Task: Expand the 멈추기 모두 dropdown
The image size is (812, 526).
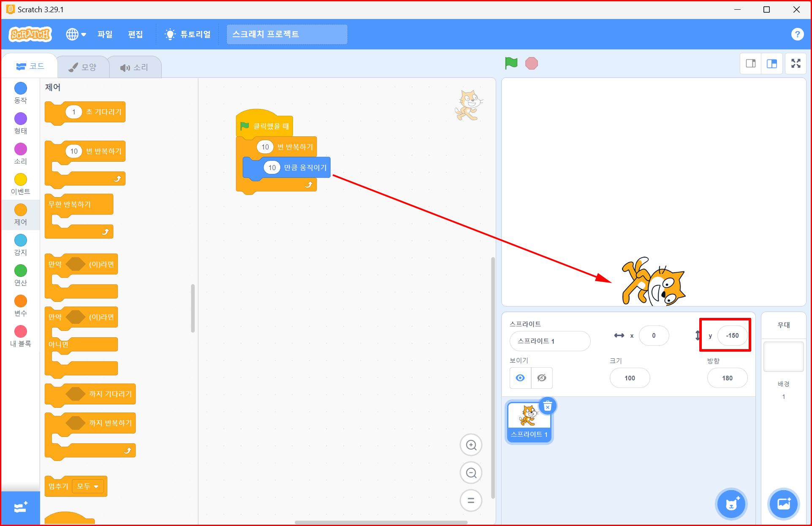Action: pyautogui.click(x=88, y=486)
